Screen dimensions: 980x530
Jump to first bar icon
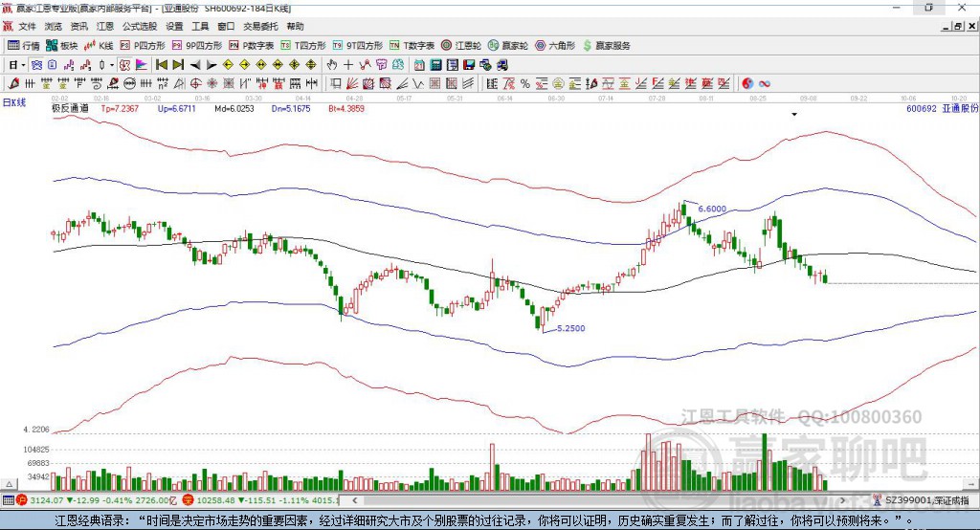click(x=161, y=65)
